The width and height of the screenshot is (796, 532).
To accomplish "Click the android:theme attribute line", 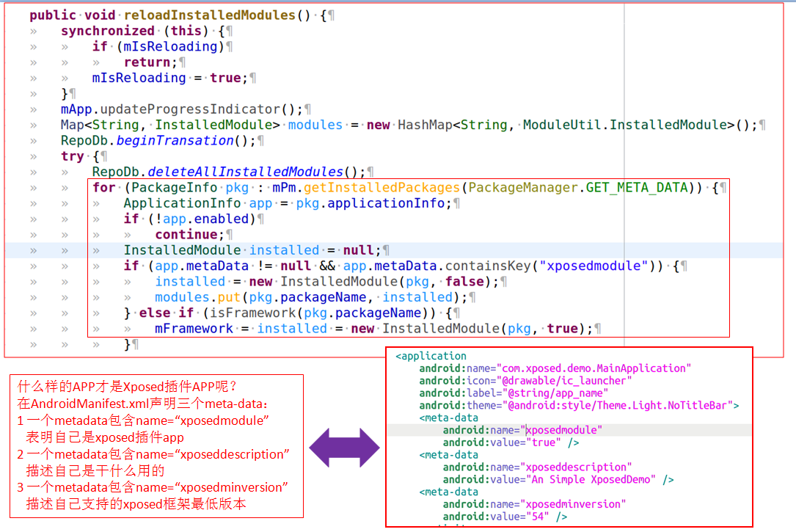I will coord(580,405).
